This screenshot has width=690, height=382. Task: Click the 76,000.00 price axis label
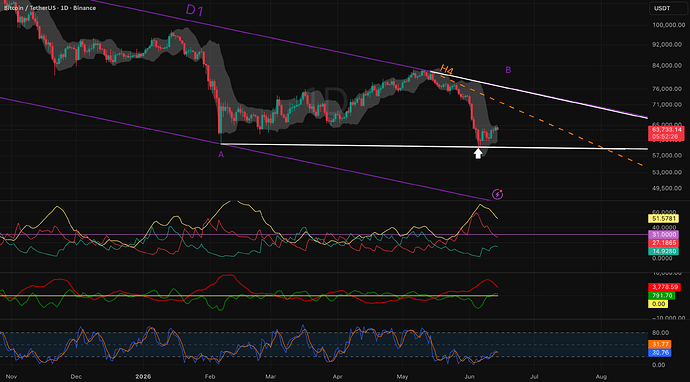coord(668,88)
